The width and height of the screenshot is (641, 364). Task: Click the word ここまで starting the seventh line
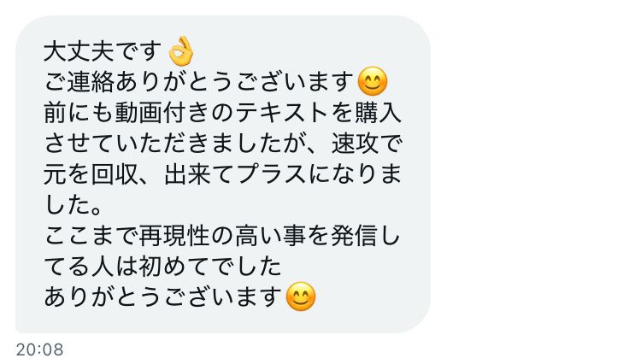pyautogui.click(x=91, y=236)
